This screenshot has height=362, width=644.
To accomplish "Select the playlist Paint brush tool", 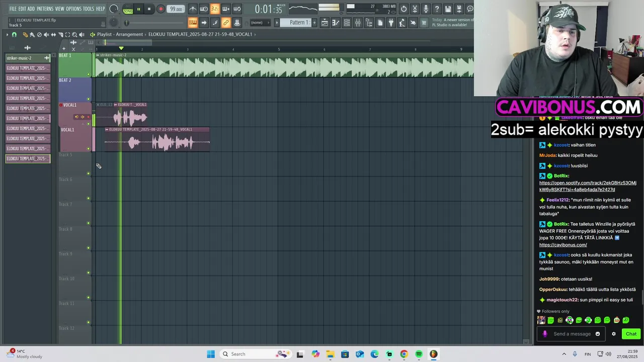I will click(32, 34).
